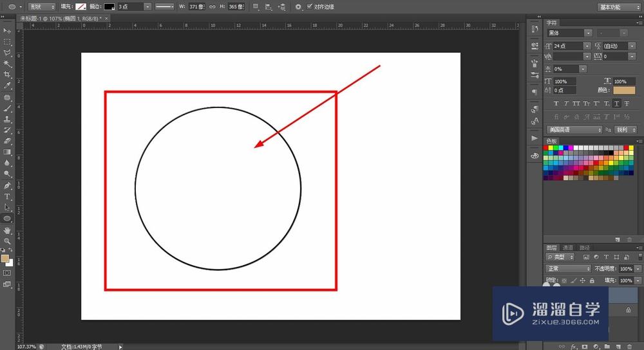Screen dimensions: 644x350
Task: Switch to the 路径 paths tab
Action: [585, 247]
